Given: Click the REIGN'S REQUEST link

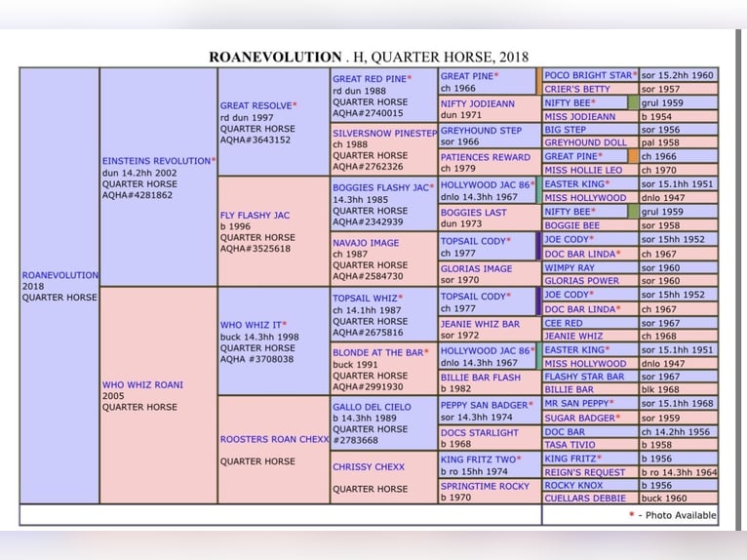Looking at the screenshot, I should pyautogui.click(x=584, y=472).
